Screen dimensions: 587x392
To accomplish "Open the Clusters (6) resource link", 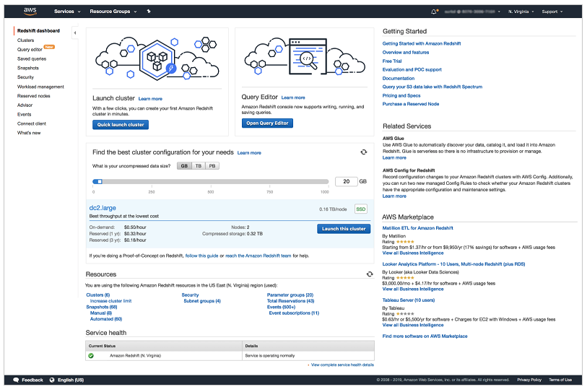I will pyautogui.click(x=98, y=295).
